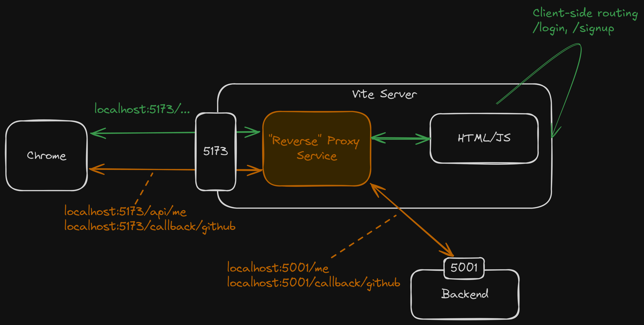Select the Chrome label text

(x=46, y=156)
